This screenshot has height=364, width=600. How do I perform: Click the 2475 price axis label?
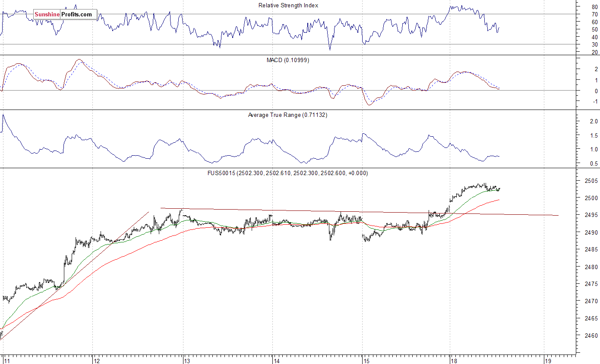coord(591,284)
